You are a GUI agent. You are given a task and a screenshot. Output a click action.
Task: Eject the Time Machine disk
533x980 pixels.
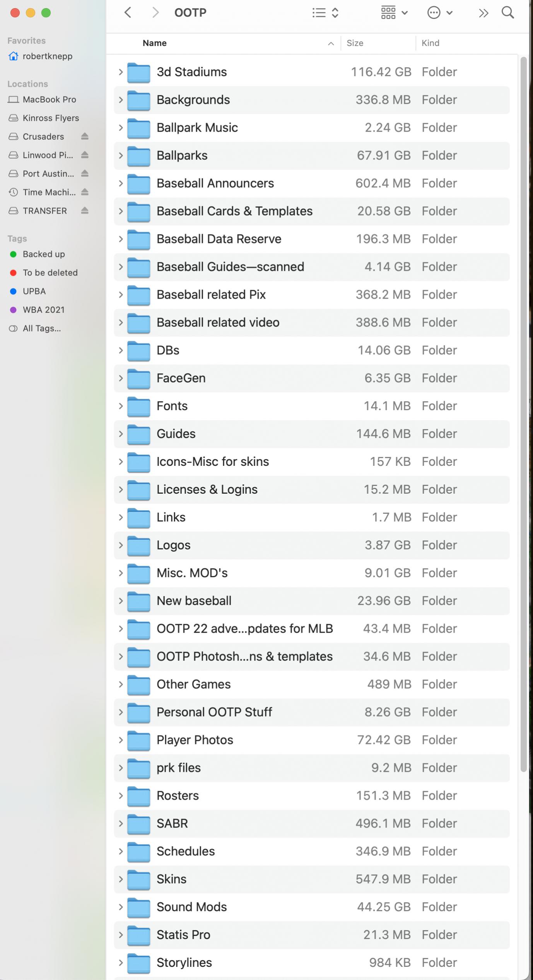tap(85, 192)
